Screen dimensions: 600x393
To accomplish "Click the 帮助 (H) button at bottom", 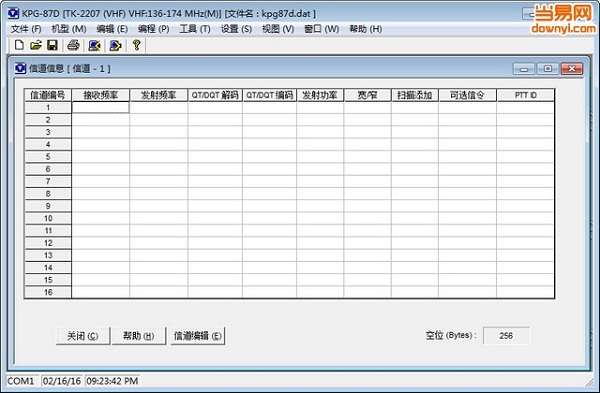I will pyautogui.click(x=139, y=336).
